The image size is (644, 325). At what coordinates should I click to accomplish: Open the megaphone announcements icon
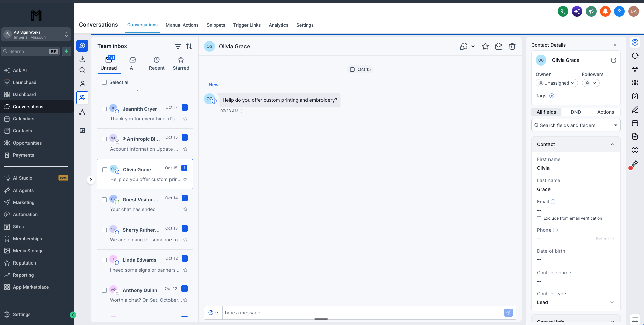coord(591,11)
